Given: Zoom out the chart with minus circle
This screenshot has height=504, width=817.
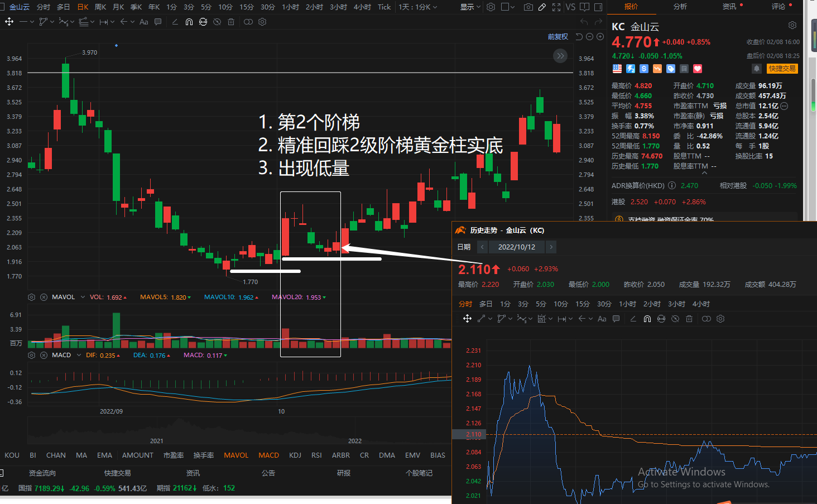Looking at the screenshot, I should pos(589,37).
